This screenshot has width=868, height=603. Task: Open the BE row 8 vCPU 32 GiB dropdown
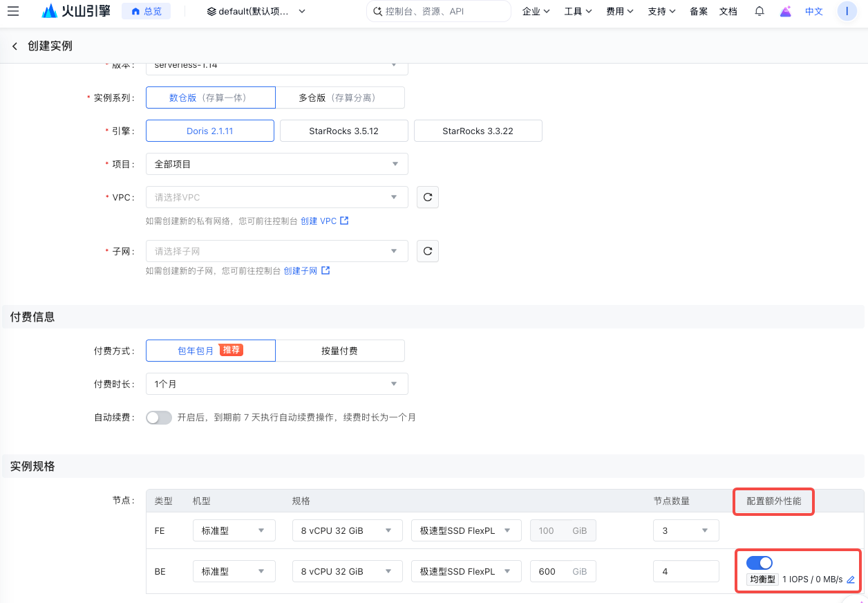(x=348, y=571)
